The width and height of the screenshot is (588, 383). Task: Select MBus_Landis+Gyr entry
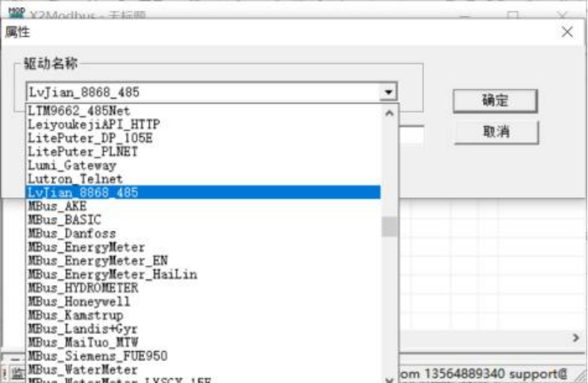pyautogui.click(x=204, y=328)
